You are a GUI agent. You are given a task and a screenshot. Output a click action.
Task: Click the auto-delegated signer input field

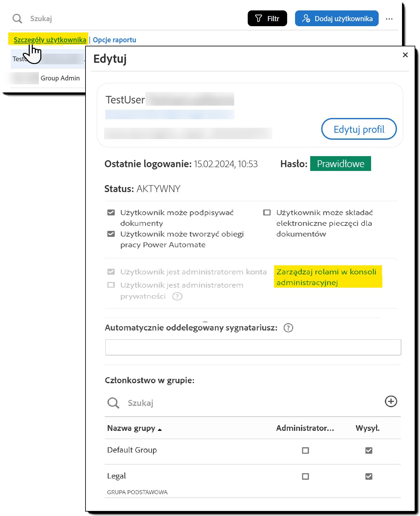click(x=253, y=347)
